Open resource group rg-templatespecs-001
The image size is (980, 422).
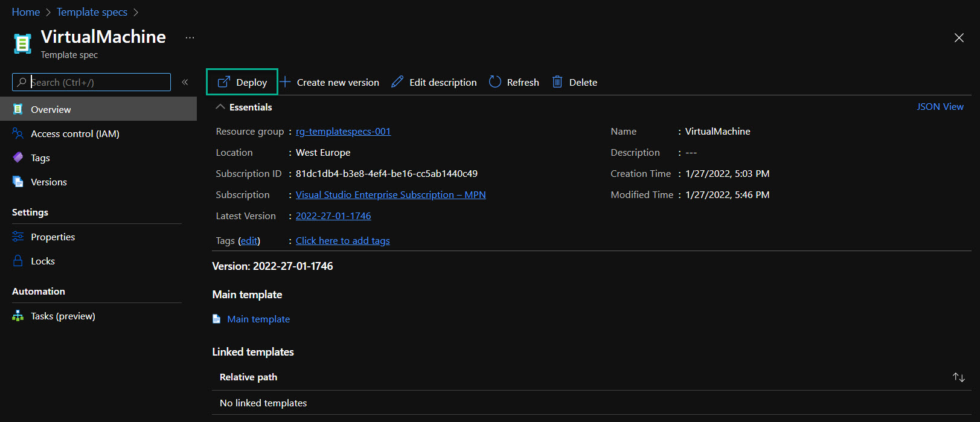[x=343, y=131]
